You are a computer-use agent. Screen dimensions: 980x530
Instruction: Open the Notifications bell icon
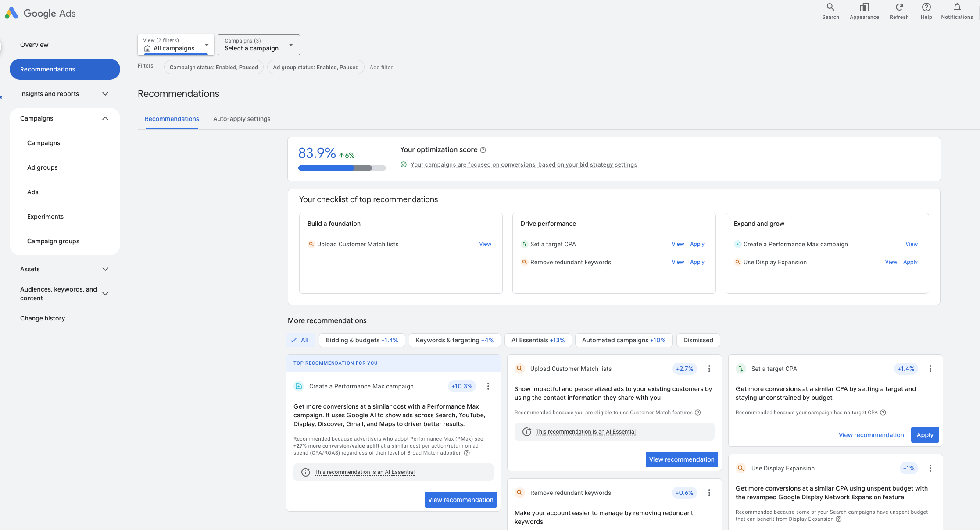(957, 7)
